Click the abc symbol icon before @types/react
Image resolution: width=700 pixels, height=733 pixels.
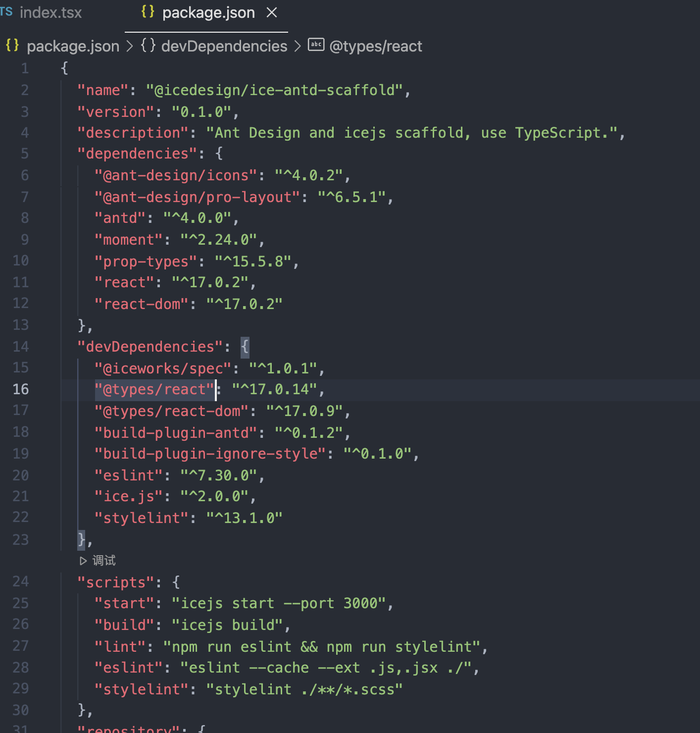coord(315,46)
